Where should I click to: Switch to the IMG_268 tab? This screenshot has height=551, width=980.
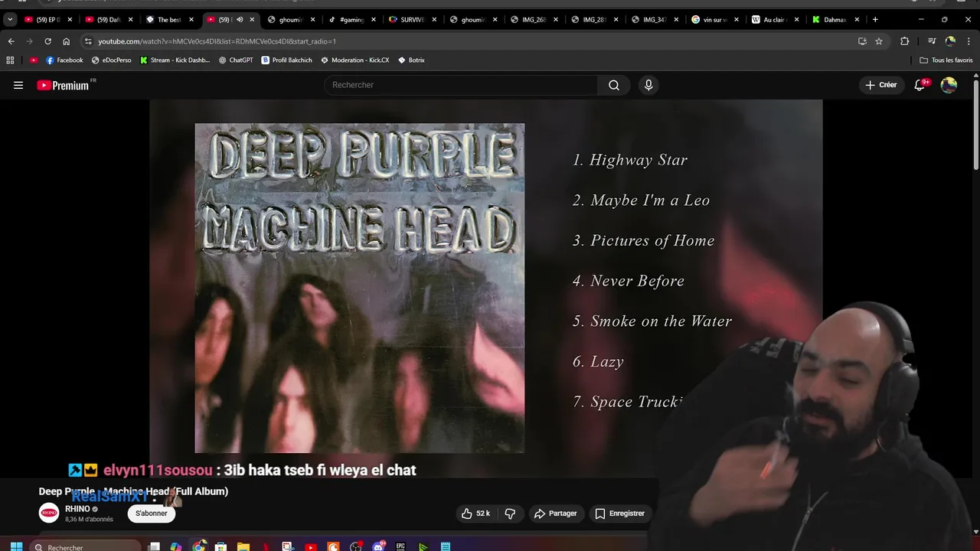(x=533, y=20)
